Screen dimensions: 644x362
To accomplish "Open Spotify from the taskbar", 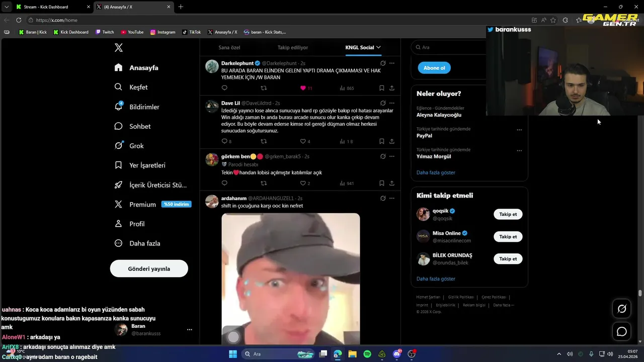I will 367,354.
